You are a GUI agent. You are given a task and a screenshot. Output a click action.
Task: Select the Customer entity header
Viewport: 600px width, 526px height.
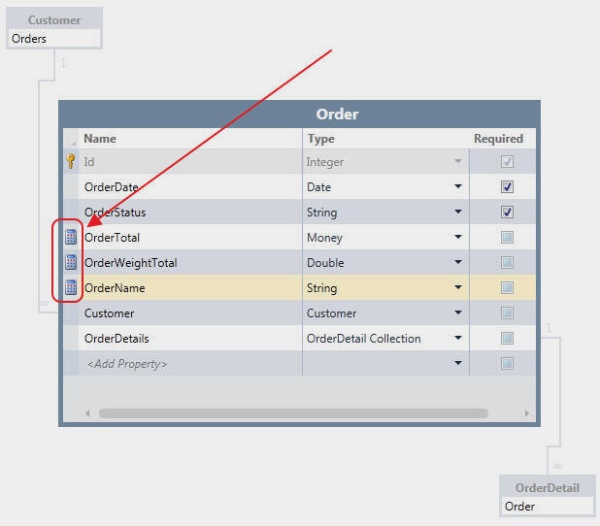[54, 20]
